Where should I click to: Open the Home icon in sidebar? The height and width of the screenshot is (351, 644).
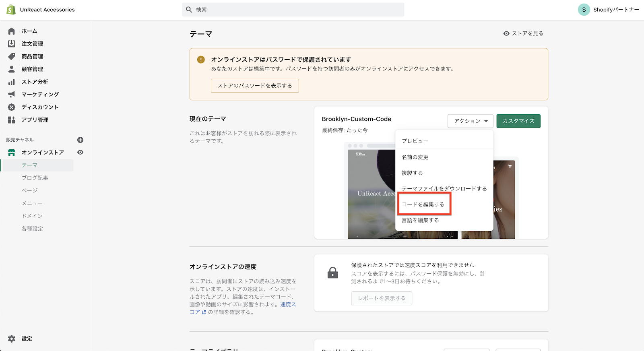coord(12,31)
